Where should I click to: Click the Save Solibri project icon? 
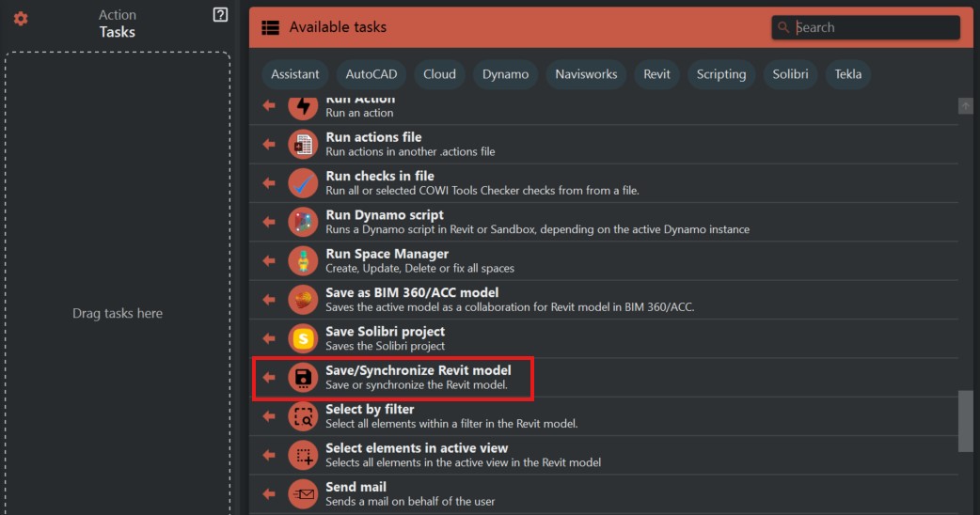303,338
